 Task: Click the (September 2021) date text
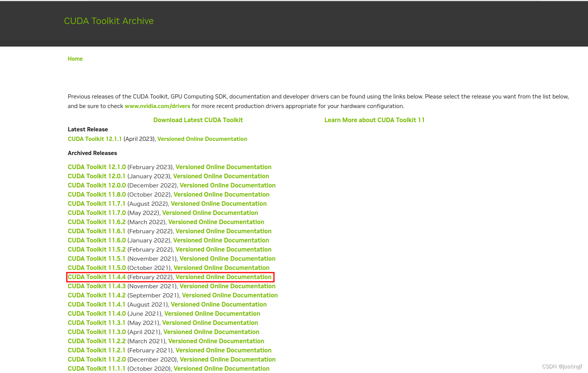pos(153,295)
